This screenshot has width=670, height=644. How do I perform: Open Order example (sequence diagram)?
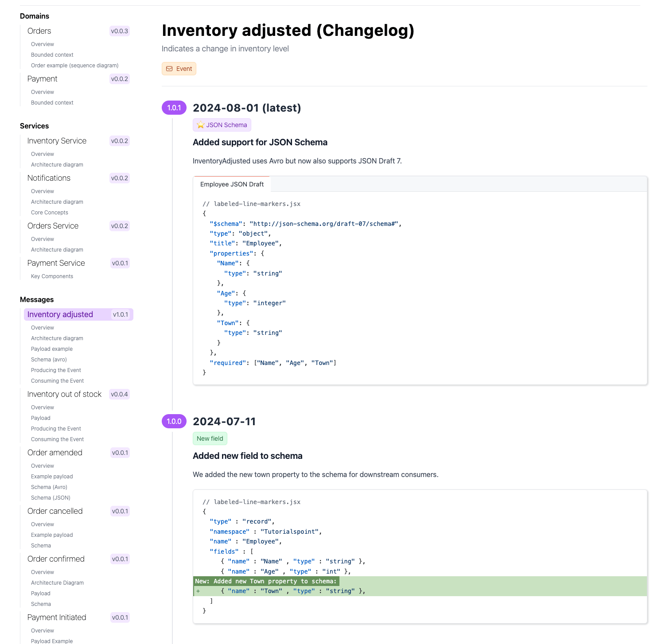pos(74,66)
